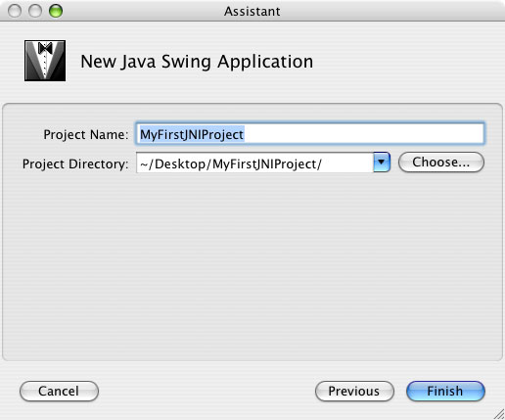Click the 'New Java Swing Application' heading
505x420 pixels.
[197, 62]
